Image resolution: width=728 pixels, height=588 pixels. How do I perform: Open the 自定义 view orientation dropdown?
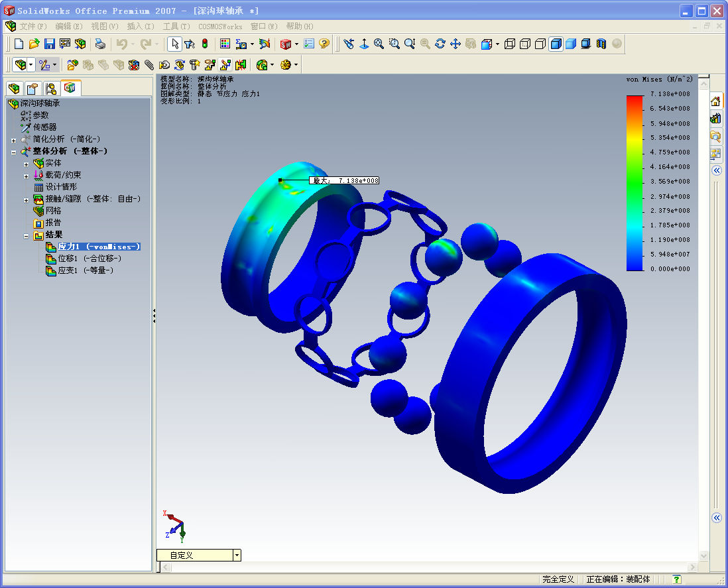point(237,555)
